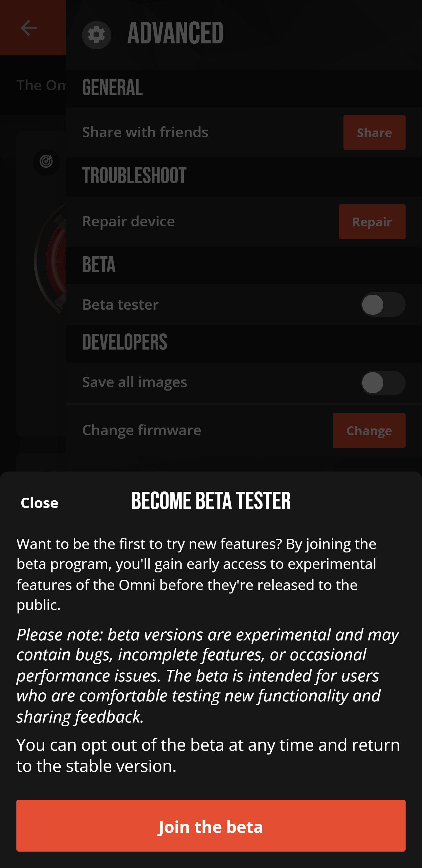The image size is (422, 868).
Task: Tap the back arrow icon
Action: [29, 28]
